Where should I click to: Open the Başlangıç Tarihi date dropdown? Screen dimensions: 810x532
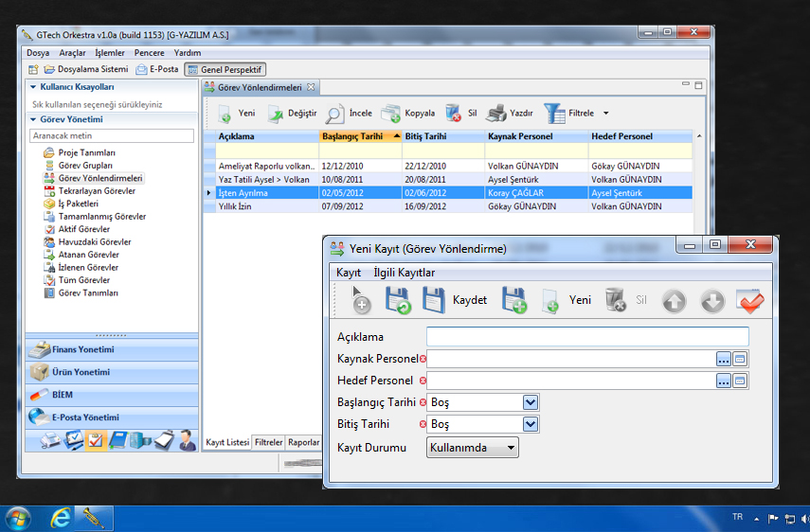531,402
